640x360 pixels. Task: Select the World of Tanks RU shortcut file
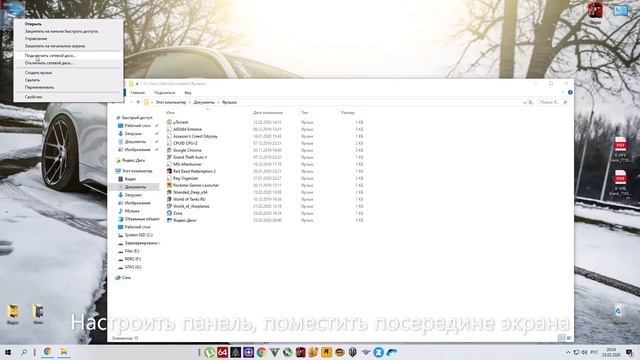(x=186, y=199)
